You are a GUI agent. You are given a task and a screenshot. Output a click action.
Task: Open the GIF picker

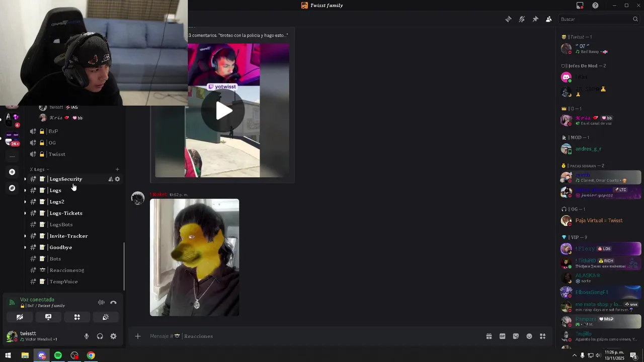(x=502, y=336)
